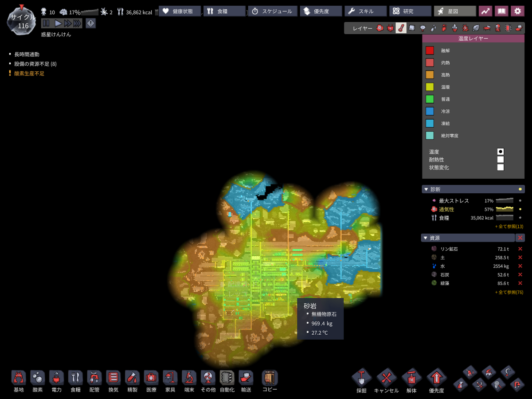Select the harvest sickle tool icon
532x399 pixels.
[508, 372]
